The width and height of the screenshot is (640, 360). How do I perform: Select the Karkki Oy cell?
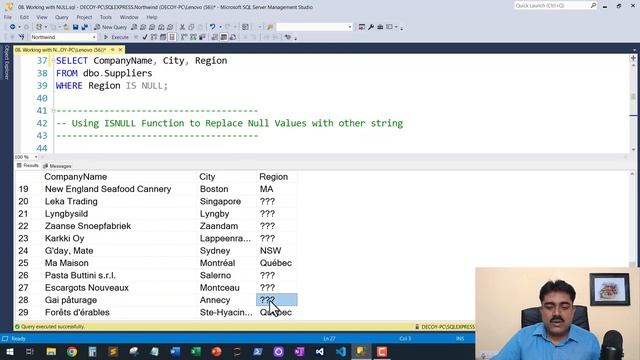120,238
